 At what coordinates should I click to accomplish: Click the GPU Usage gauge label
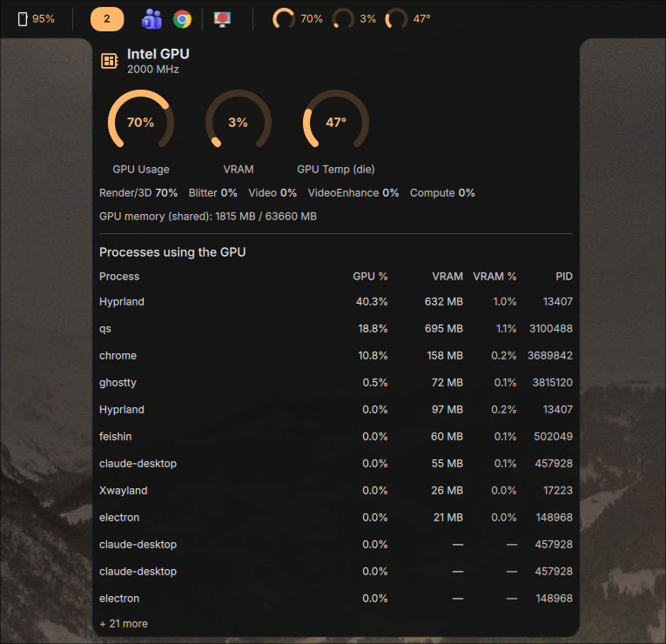pyautogui.click(x=141, y=170)
